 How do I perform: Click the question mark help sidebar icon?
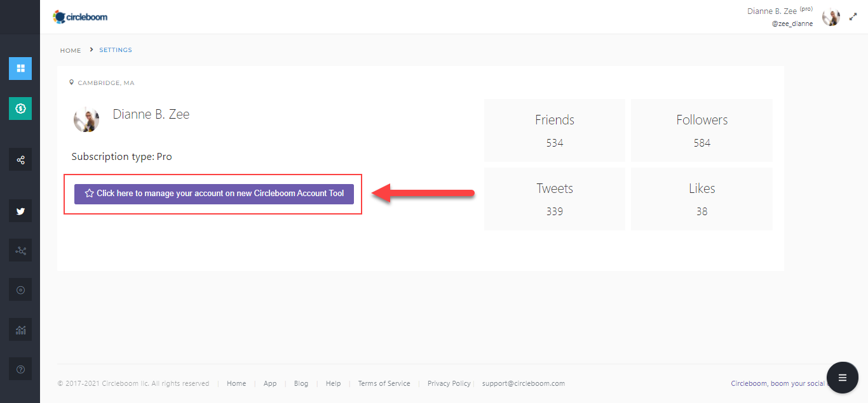(20, 369)
